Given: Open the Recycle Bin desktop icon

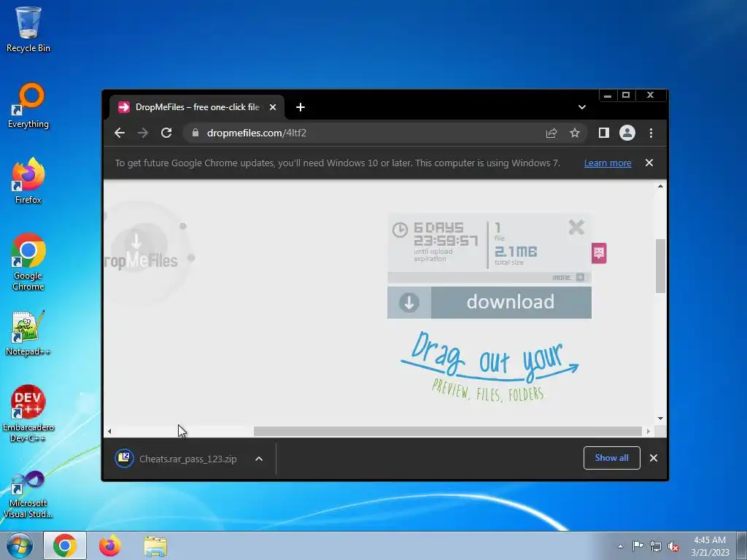Looking at the screenshot, I should click(x=28, y=29).
